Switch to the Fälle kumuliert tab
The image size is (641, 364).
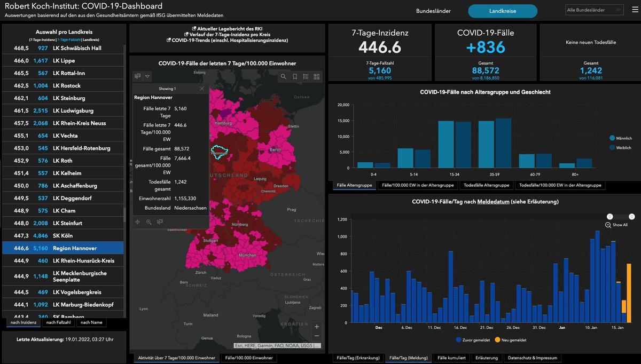(x=451, y=358)
